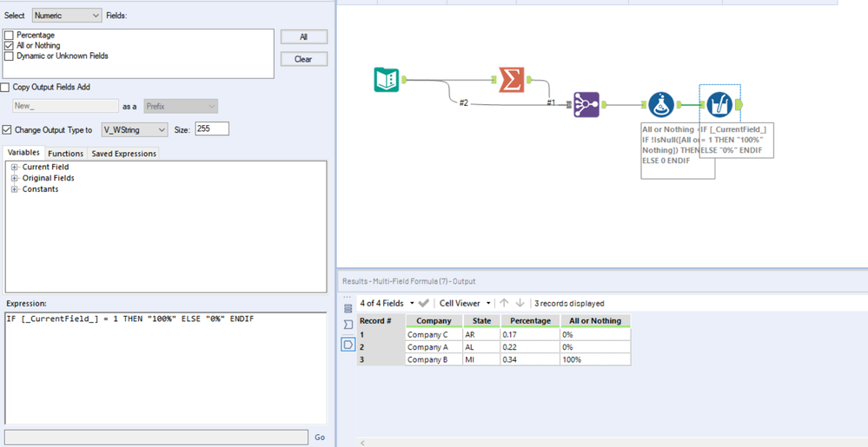The image size is (868, 447).
Task: Open the Select Numeric dropdown
Action: [x=67, y=16]
